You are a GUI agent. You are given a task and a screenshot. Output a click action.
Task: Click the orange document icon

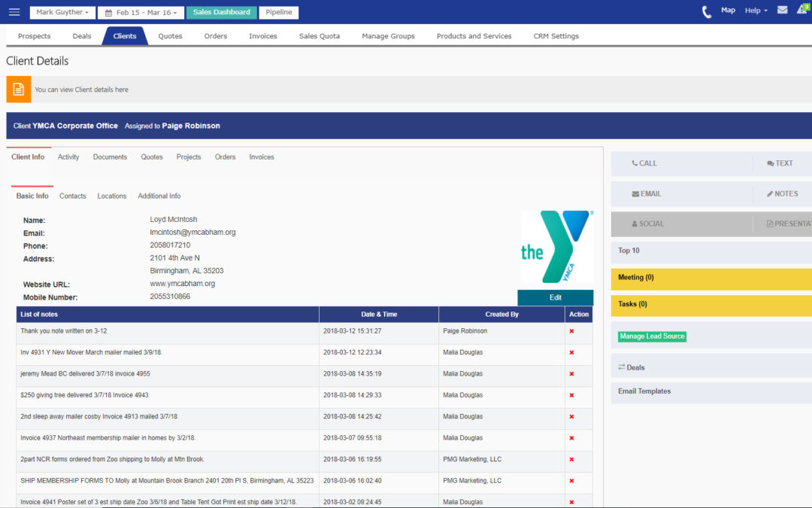click(x=19, y=90)
